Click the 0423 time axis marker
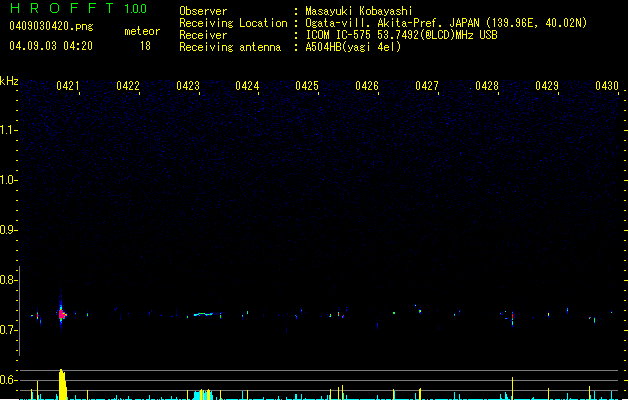Screen dimensions: 629x400 tap(188, 86)
